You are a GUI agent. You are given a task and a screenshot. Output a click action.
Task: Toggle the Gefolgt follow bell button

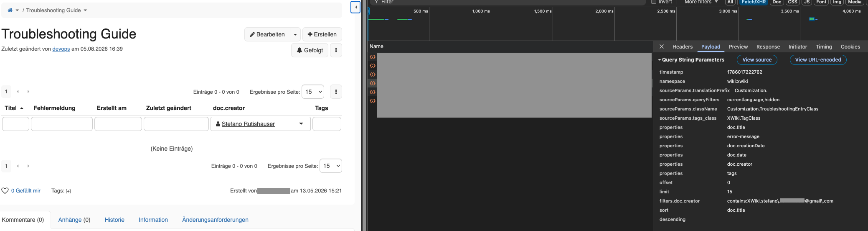point(310,50)
